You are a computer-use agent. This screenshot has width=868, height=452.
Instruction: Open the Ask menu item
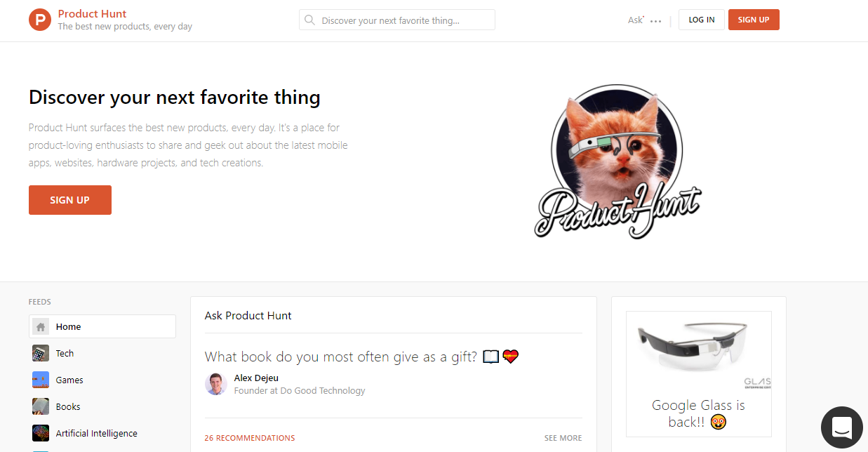[635, 20]
